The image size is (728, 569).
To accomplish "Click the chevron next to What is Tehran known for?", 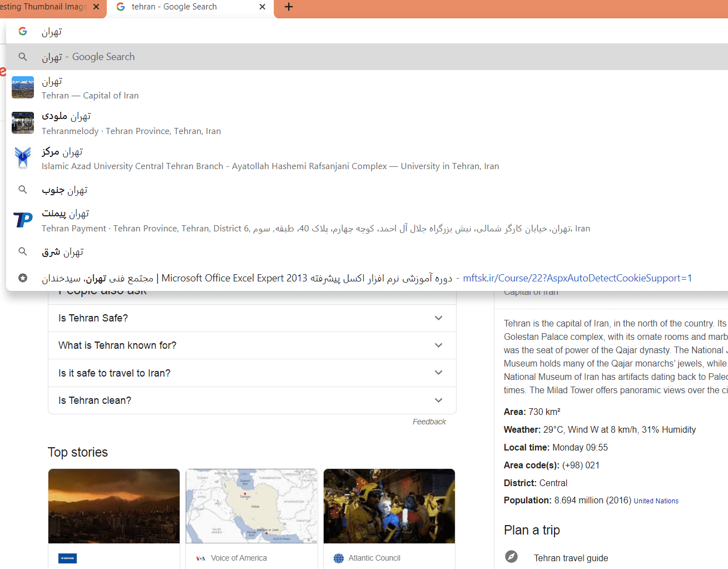I will coord(438,345).
